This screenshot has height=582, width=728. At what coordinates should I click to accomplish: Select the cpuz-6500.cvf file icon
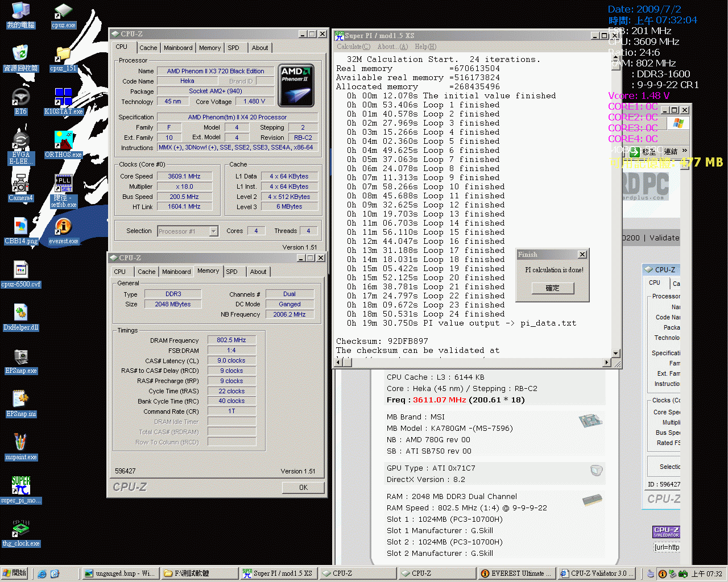pos(20,275)
